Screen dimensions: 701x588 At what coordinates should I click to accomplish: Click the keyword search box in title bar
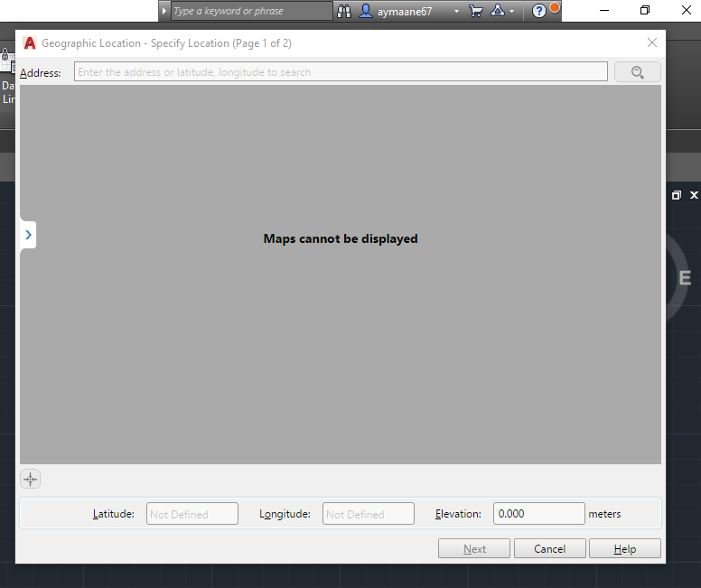[x=252, y=11]
